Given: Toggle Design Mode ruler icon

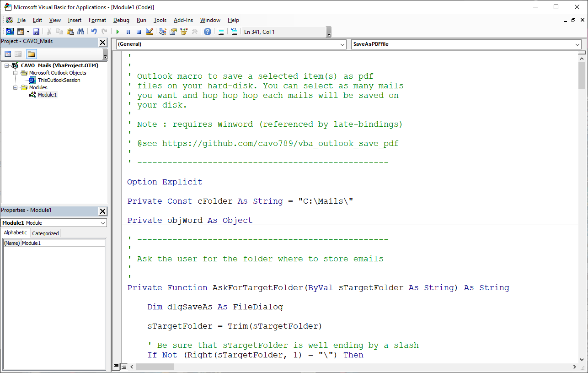Looking at the screenshot, I should click(x=149, y=32).
